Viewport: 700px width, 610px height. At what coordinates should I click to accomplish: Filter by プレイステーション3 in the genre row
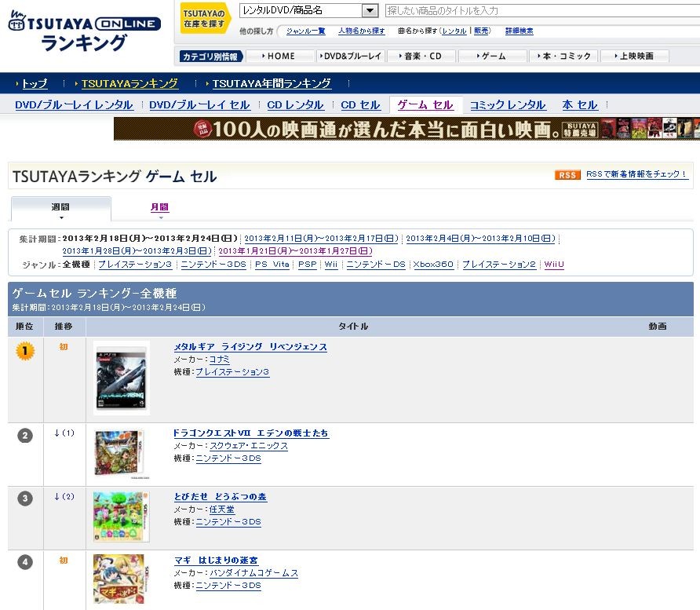point(135,265)
